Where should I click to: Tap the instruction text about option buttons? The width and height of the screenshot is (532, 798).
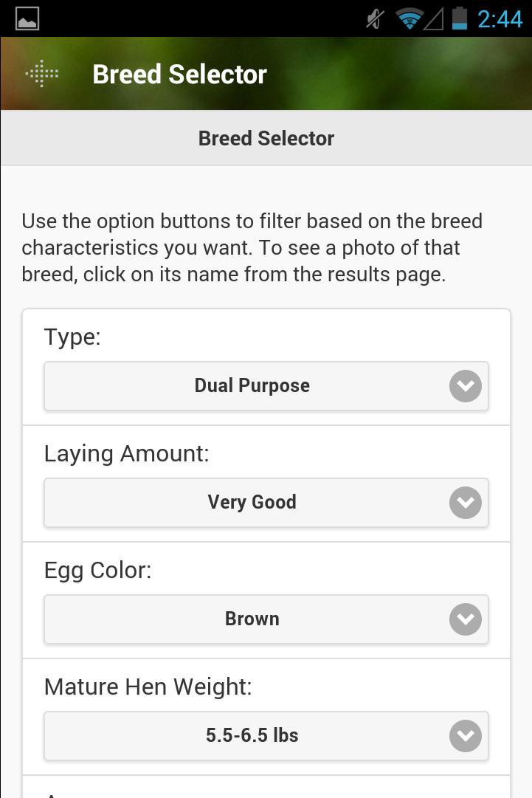252,247
